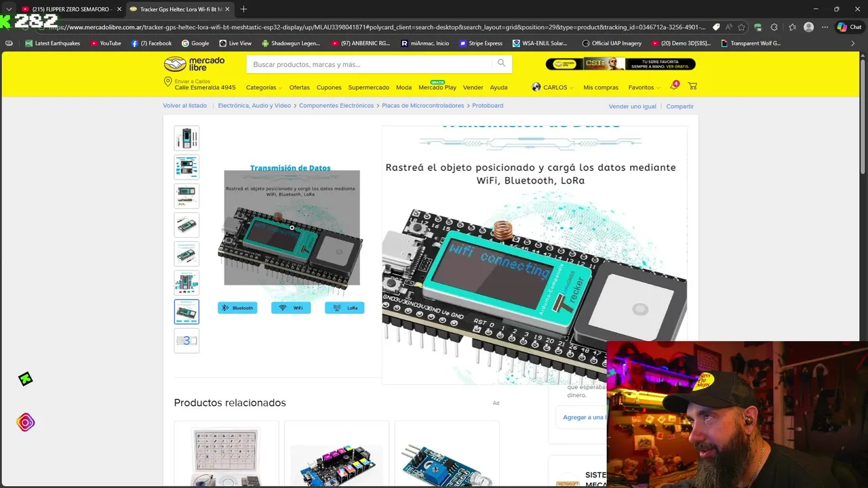
Task: Open WSA-ENLIL Solar bookmark
Action: [x=540, y=43]
